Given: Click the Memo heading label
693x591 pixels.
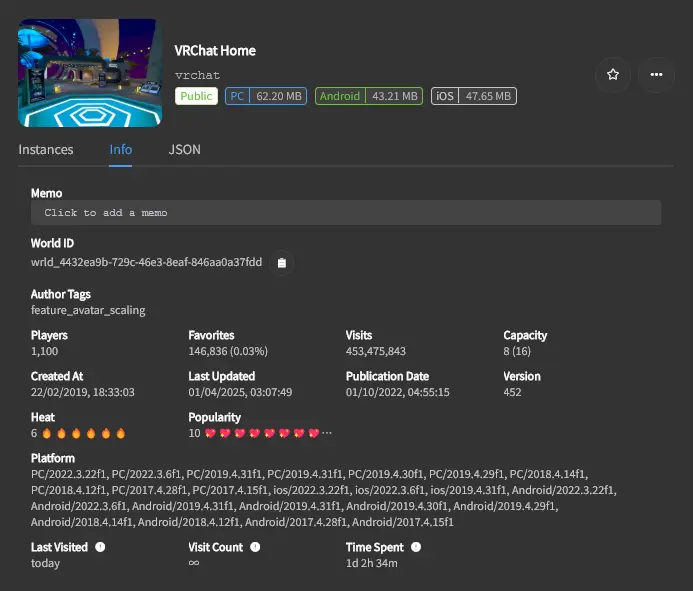Looking at the screenshot, I should (46, 194).
